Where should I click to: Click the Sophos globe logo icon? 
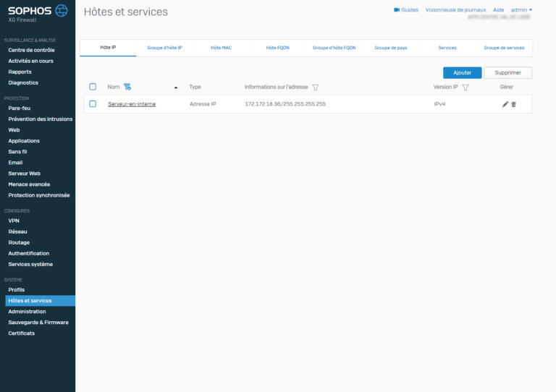[x=62, y=11]
